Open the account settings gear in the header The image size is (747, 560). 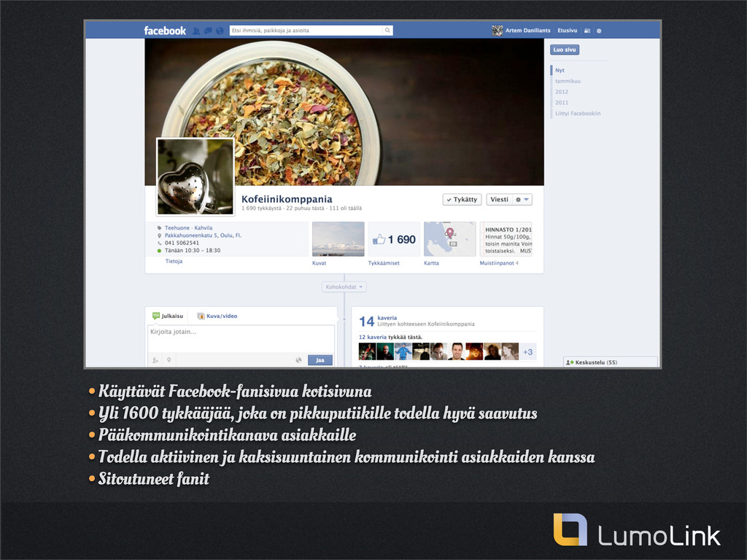click(599, 31)
